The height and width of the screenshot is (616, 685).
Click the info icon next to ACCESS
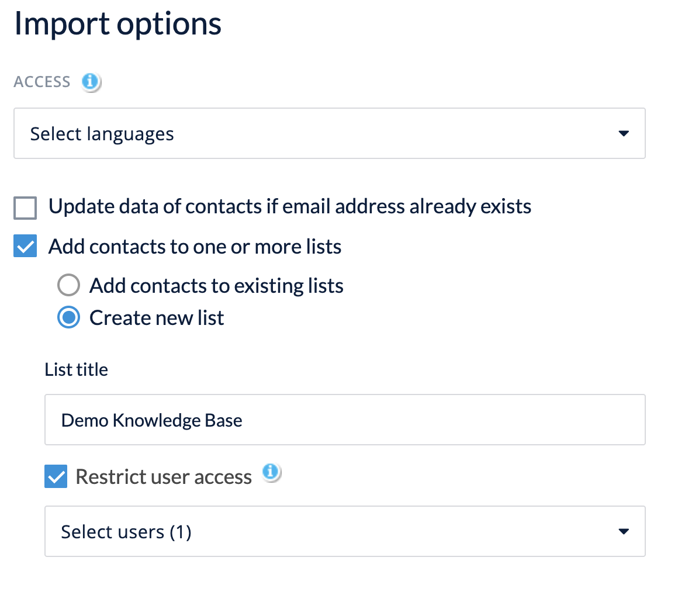coord(91,82)
